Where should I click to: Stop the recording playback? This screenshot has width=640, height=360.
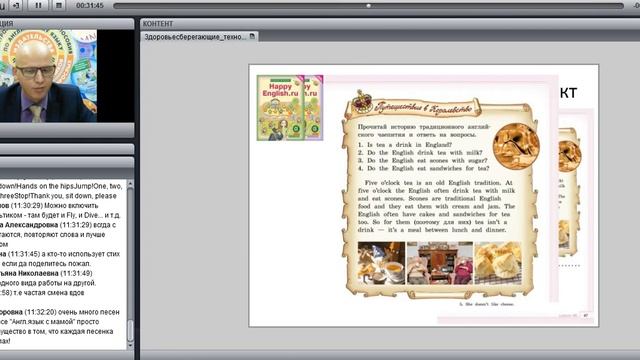(x=58, y=5)
